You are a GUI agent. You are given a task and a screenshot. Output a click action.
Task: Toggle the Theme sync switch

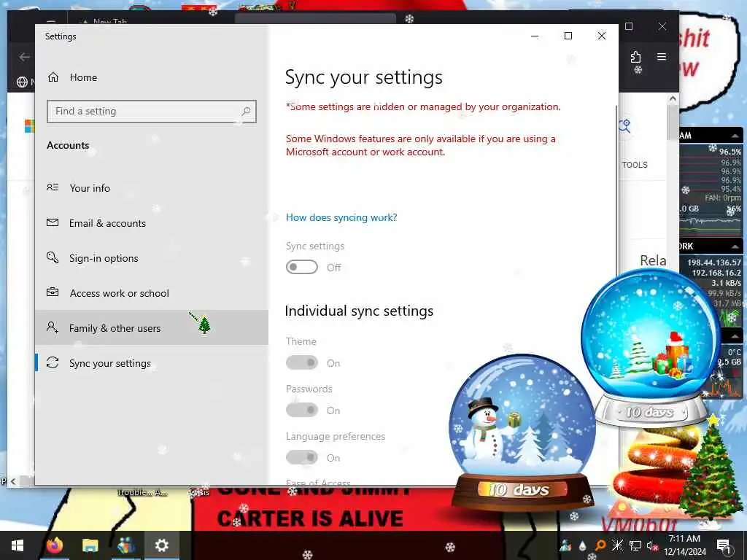pyautogui.click(x=301, y=363)
